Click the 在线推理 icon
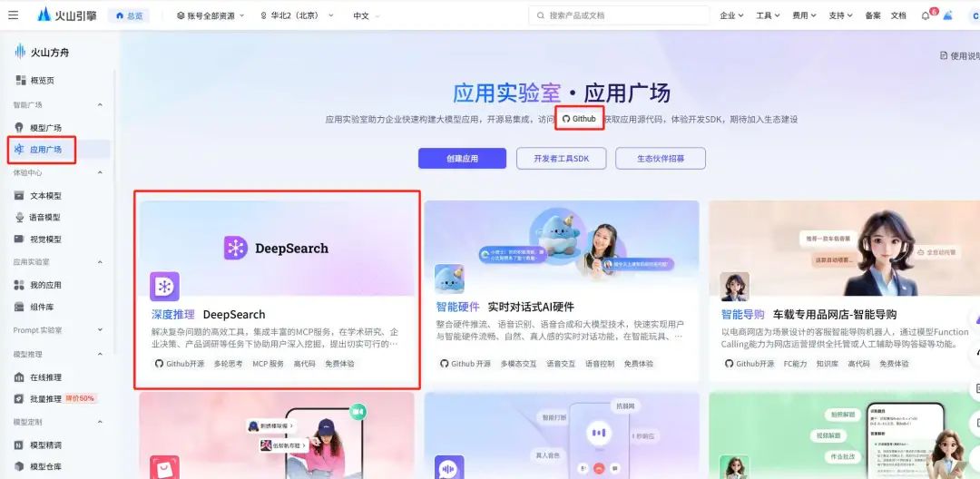Viewport: 980px width, 479px height. coord(19,377)
